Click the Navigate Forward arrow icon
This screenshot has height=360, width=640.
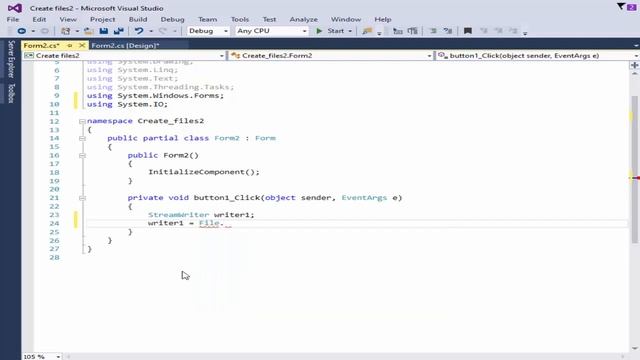tap(44, 31)
